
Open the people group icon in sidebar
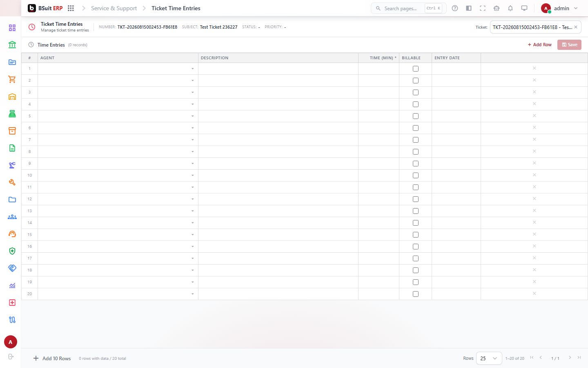12,217
